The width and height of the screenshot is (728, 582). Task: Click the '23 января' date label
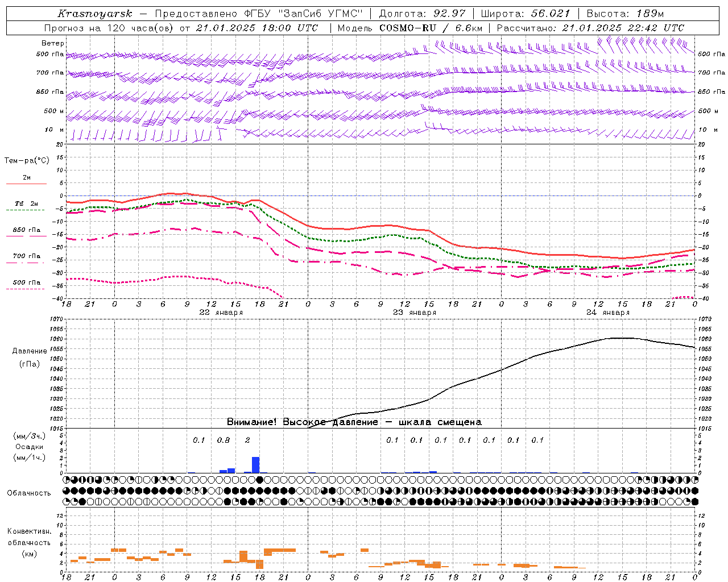coord(415,312)
